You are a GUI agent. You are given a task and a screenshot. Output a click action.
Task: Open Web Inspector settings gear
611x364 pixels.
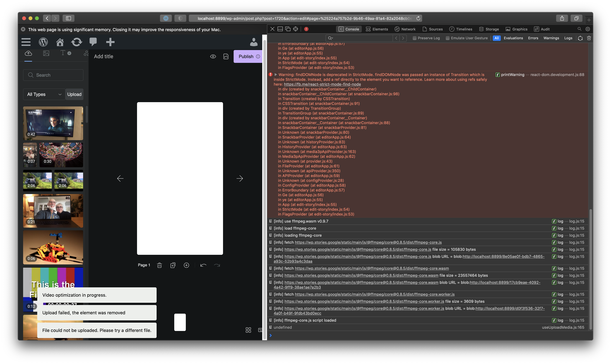tap(588, 29)
